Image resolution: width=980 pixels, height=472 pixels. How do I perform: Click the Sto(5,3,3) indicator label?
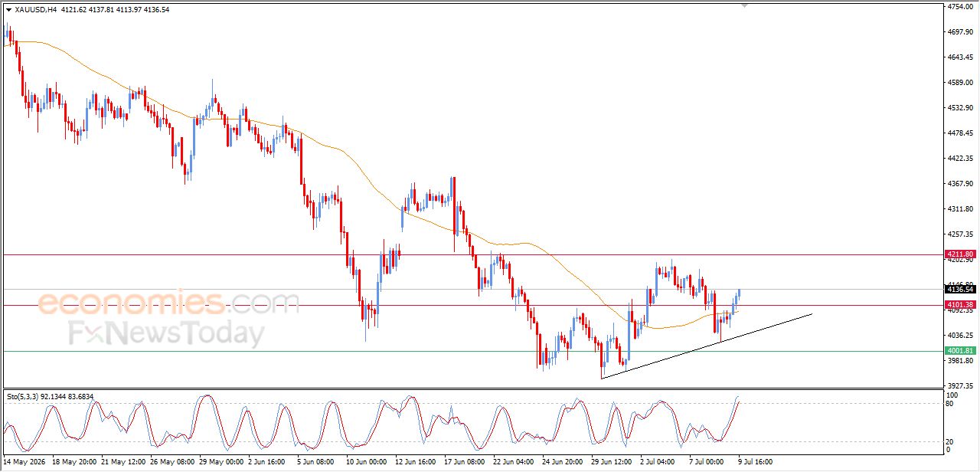tap(25, 397)
